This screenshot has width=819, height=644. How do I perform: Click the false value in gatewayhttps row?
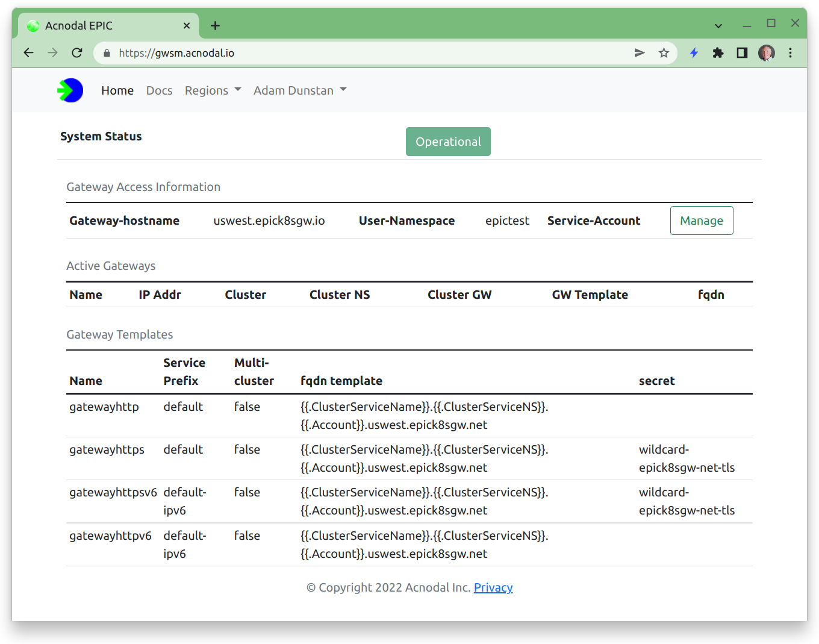[247, 449]
